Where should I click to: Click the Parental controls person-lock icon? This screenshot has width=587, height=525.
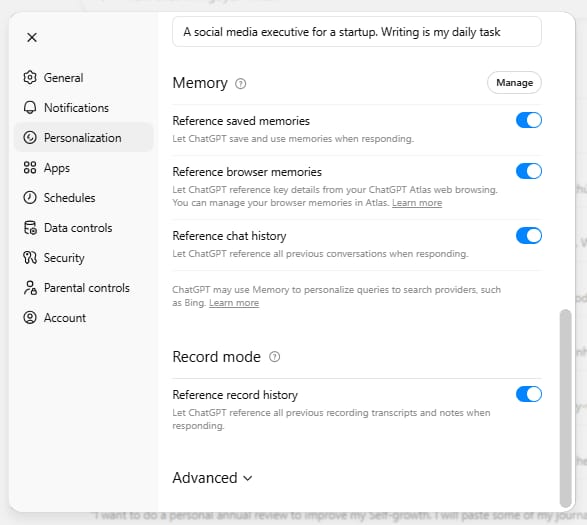point(30,288)
